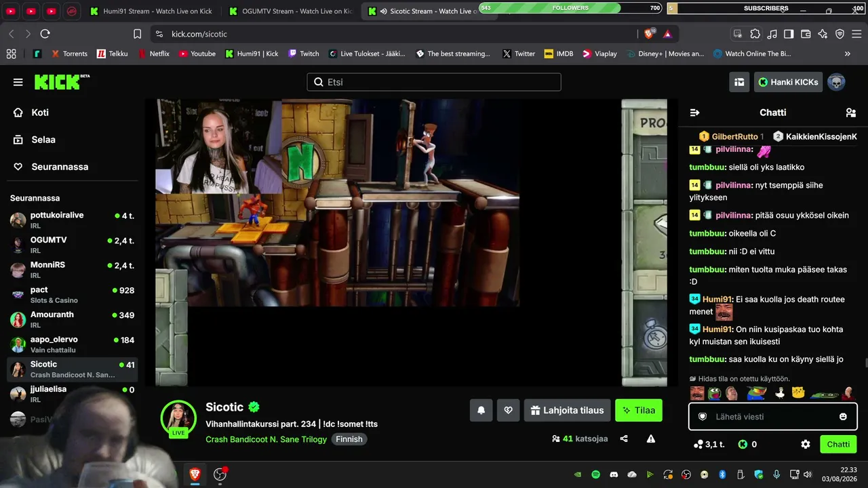
Task: Open the chat settings gear
Action: [x=806, y=445]
